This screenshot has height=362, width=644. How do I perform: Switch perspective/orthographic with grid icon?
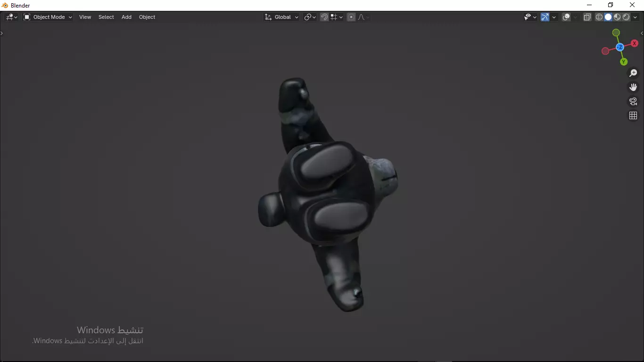(633, 115)
